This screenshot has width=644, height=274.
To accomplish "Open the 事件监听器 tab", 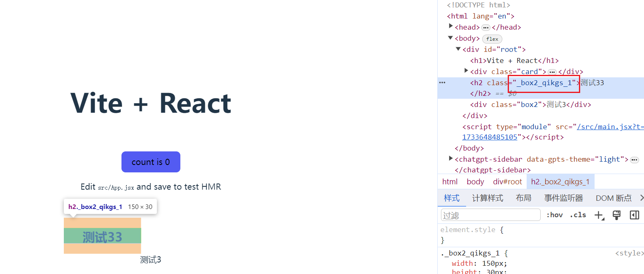I will click(x=564, y=198).
